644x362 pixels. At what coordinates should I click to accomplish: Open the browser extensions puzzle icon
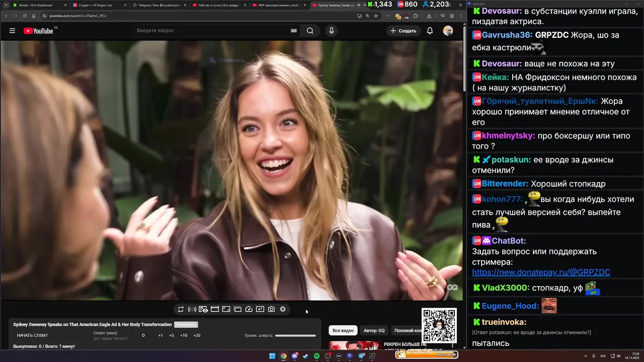pos(416,16)
